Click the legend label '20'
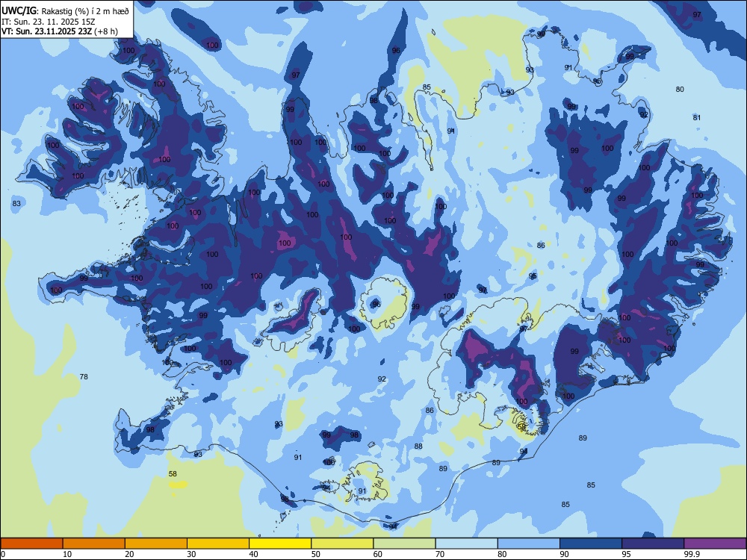 tap(129, 554)
